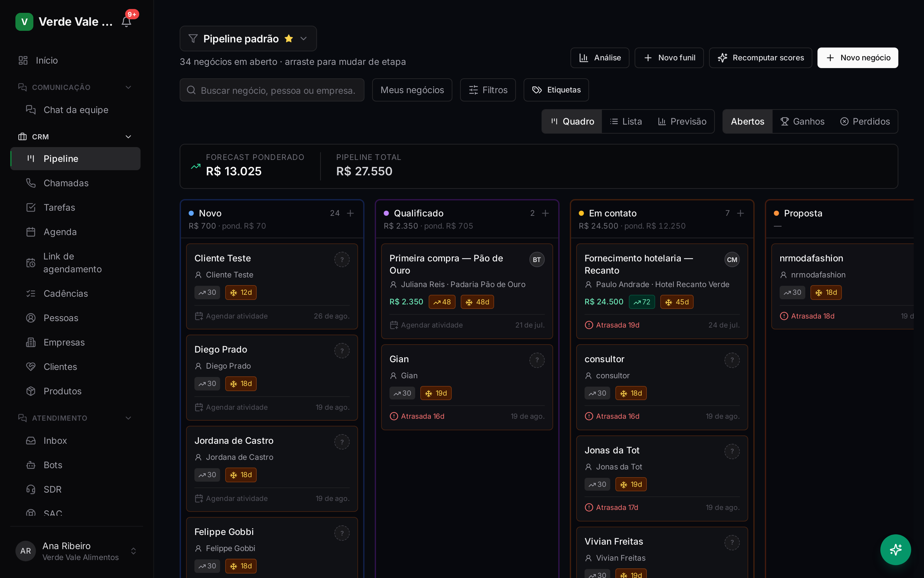Click the Verde Vale logo
Viewport: 924px width, 578px height.
[24, 22]
